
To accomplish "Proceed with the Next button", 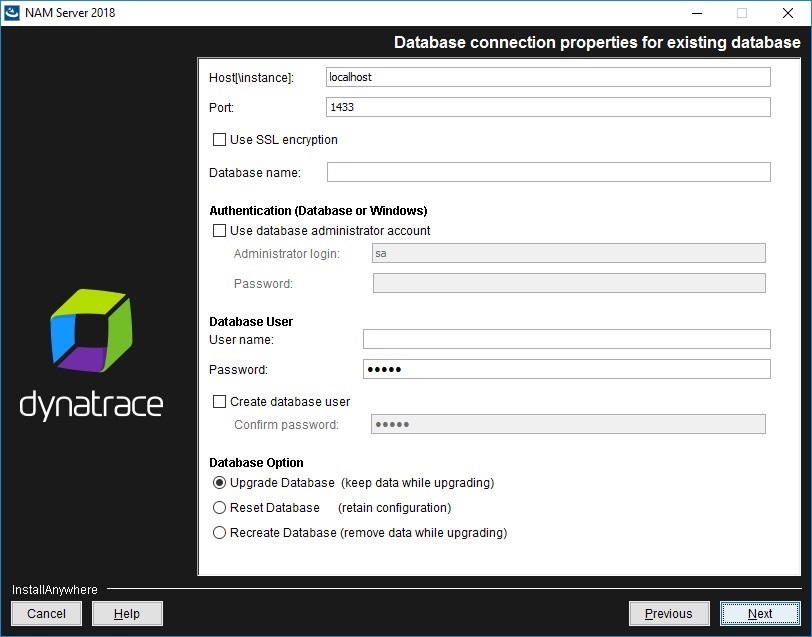I will [760, 614].
